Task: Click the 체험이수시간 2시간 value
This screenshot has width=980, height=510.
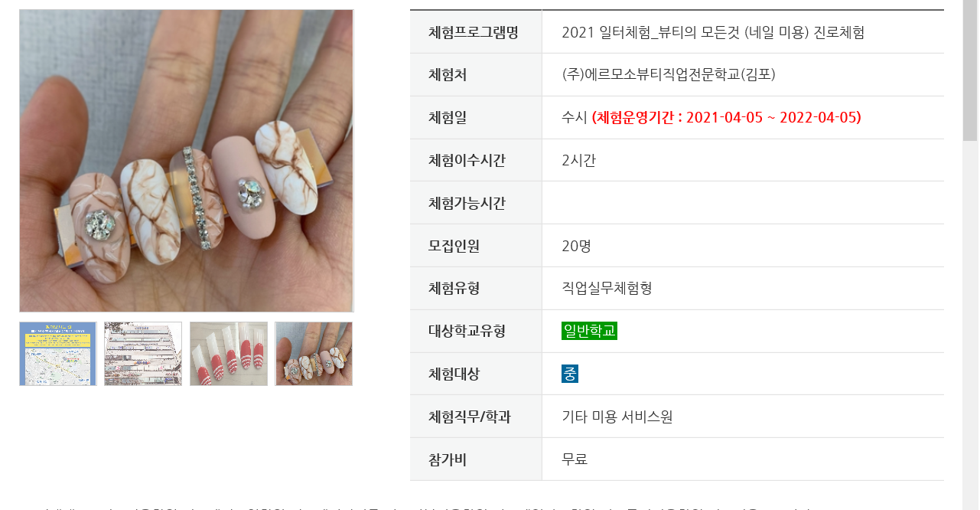Action: coord(578,160)
